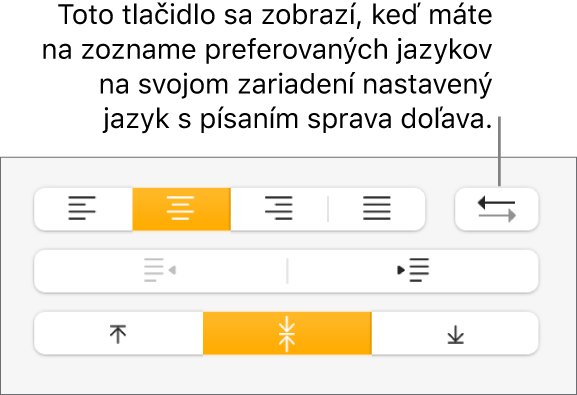Image resolution: width=577 pixels, height=395 pixels.
Task: Justify the text alignment
Action: tap(377, 209)
